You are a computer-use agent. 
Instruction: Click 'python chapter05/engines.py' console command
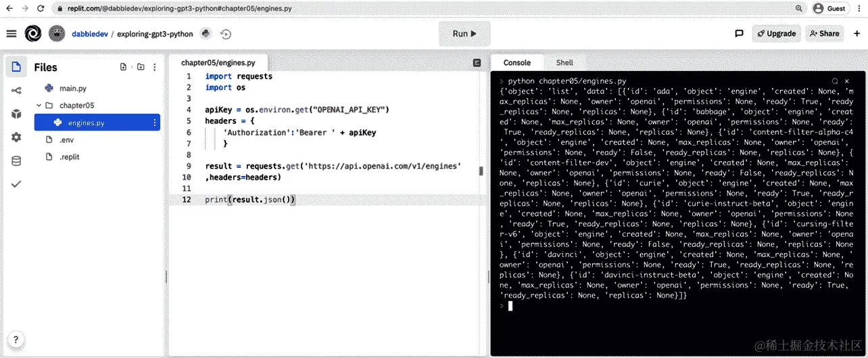(566, 81)
